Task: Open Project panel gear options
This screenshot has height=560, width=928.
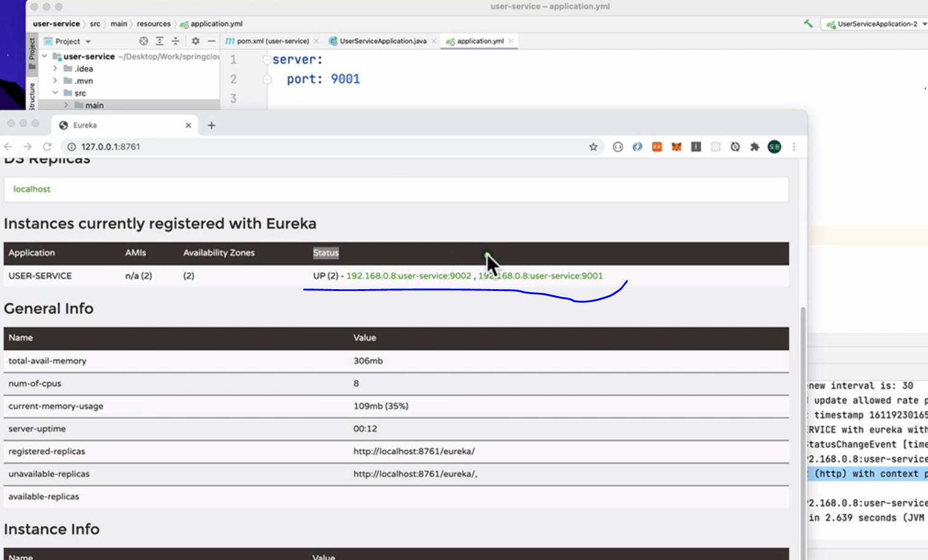Action: [x=196, y=41]
